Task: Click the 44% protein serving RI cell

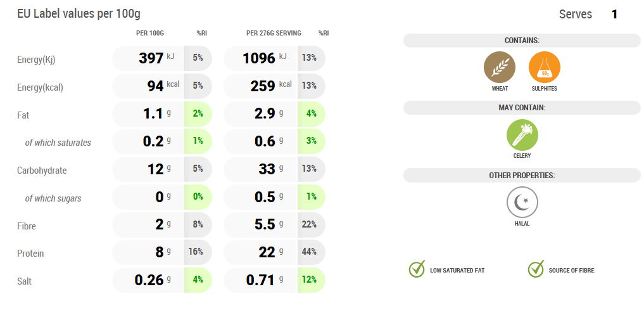Action: click(310, 252)
